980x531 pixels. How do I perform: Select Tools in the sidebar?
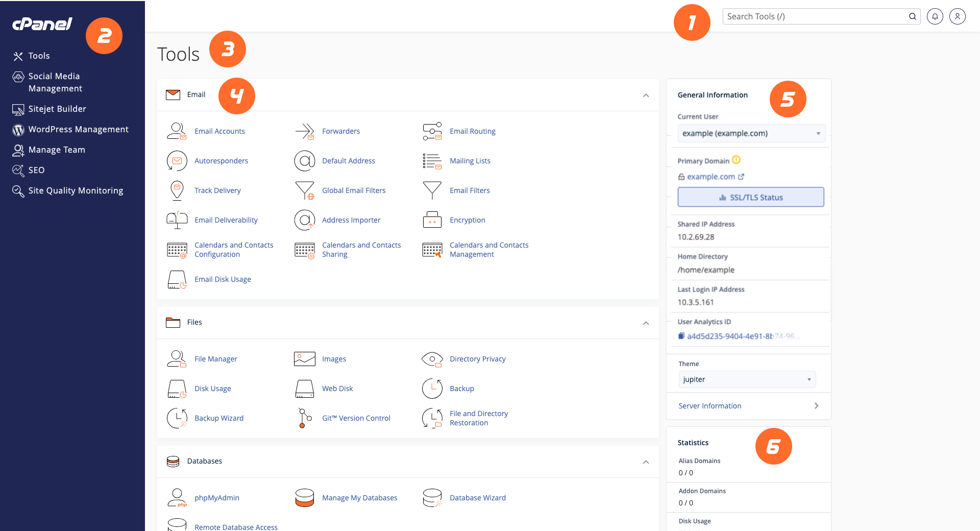[39, 56]
